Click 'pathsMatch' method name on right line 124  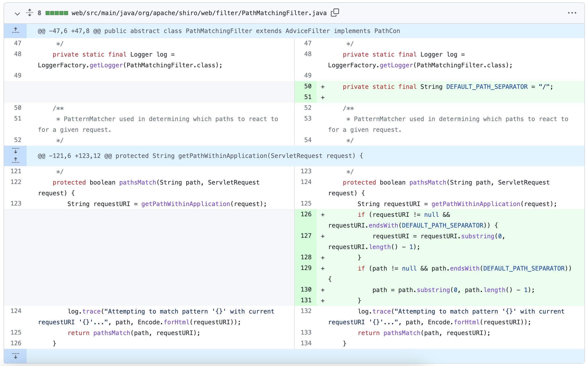tap(428, 182)
